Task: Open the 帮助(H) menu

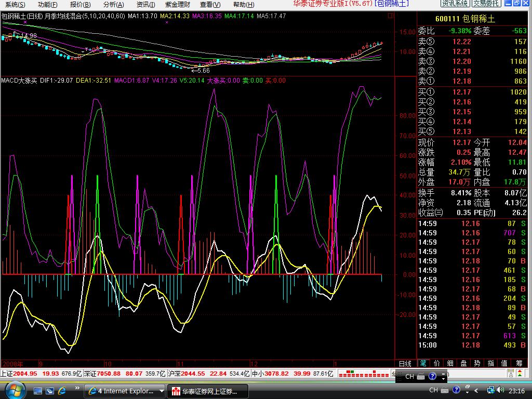Action: coord(244,4)
